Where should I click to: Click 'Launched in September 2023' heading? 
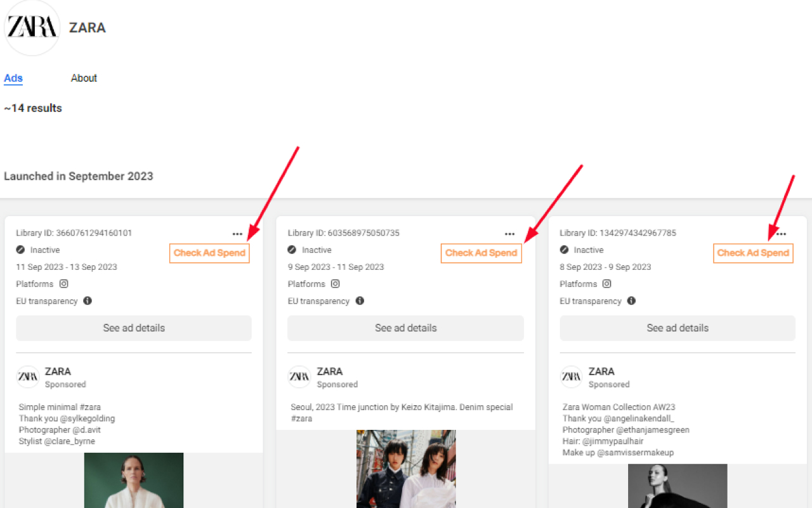79,176
